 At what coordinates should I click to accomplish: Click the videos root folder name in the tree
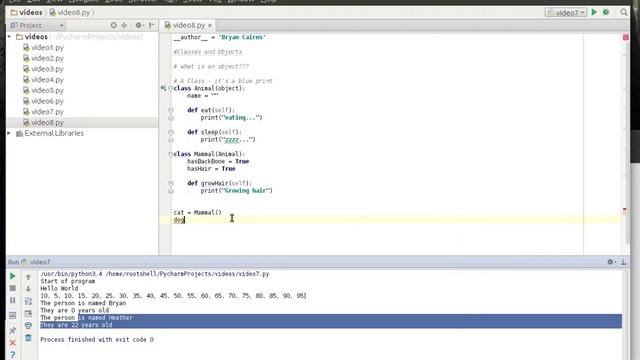pos(36,37)
